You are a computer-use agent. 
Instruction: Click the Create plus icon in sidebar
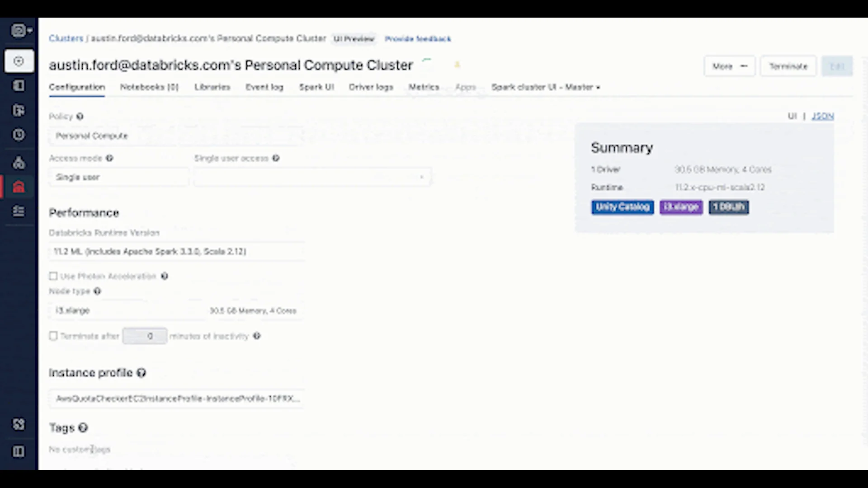coord(19,61)
